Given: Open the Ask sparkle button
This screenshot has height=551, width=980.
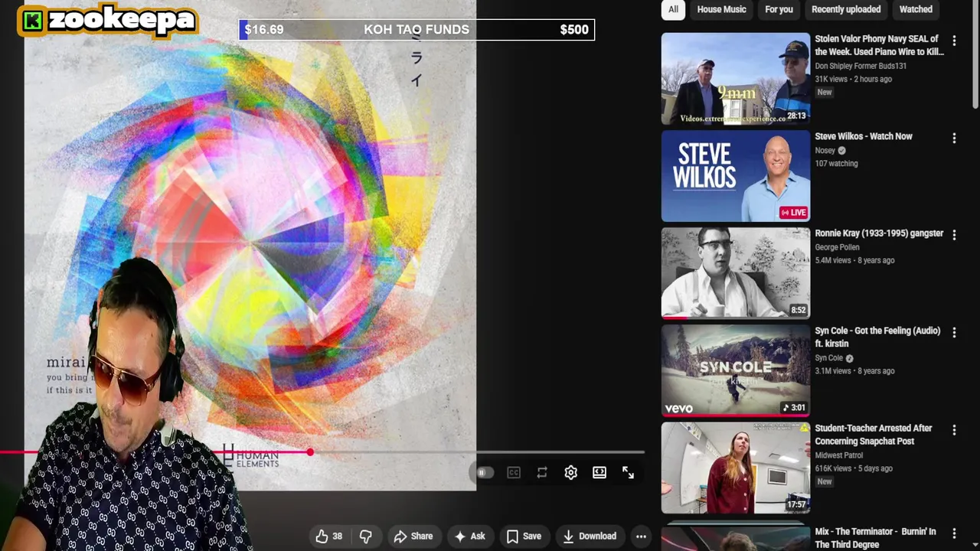Looking at the screenshot, I should coord(470,536).
